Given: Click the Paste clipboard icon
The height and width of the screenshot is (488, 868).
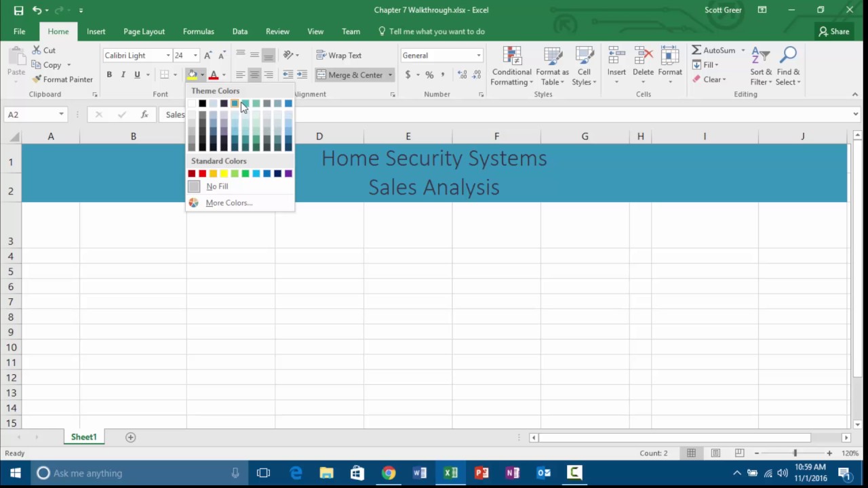Looking at the screenshot, I should pyautogui.click(x=16, y=56).
